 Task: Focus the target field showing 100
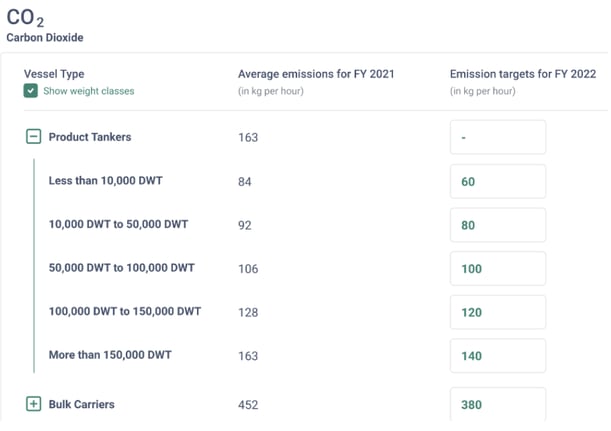tap(498, 269)
